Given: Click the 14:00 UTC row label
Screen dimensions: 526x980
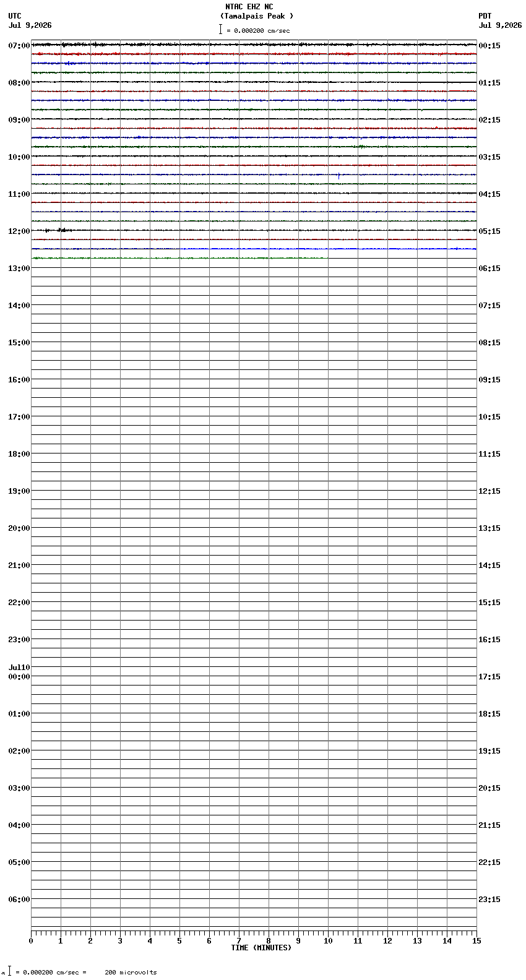Looking at the screenshot, I should point(19,306).
